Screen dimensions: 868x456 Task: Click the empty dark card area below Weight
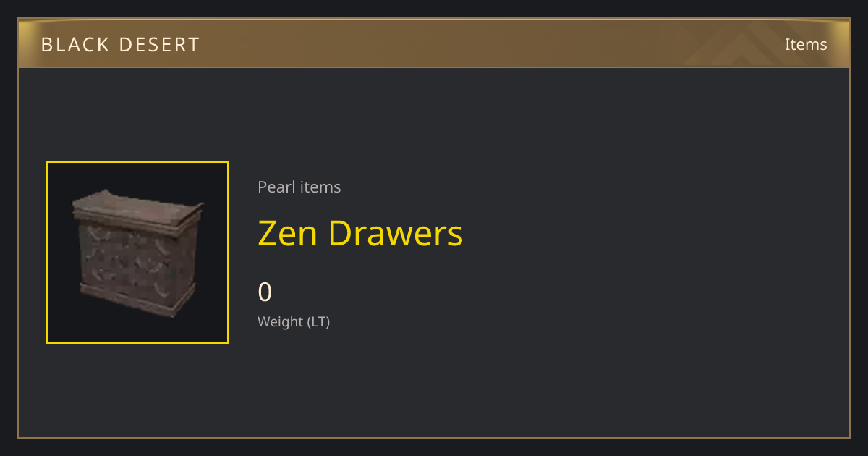[x=506, y=384]
